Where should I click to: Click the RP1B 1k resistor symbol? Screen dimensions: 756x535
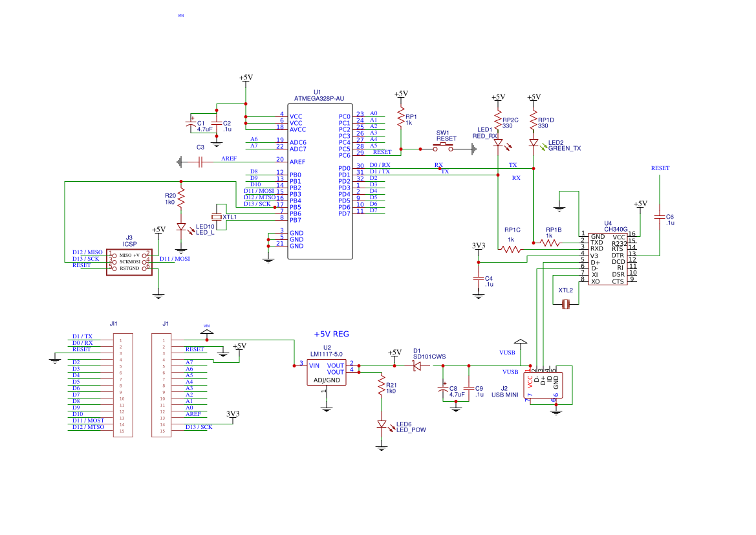[x=550, y=243]
